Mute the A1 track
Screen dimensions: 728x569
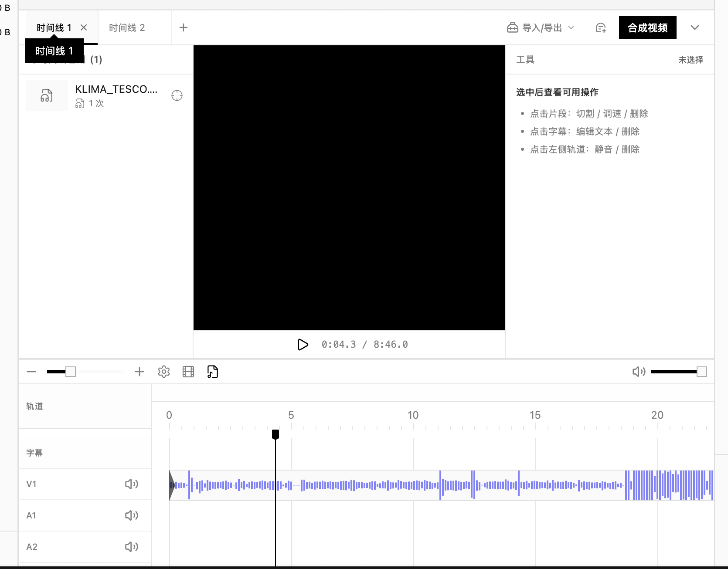point(132,515)
